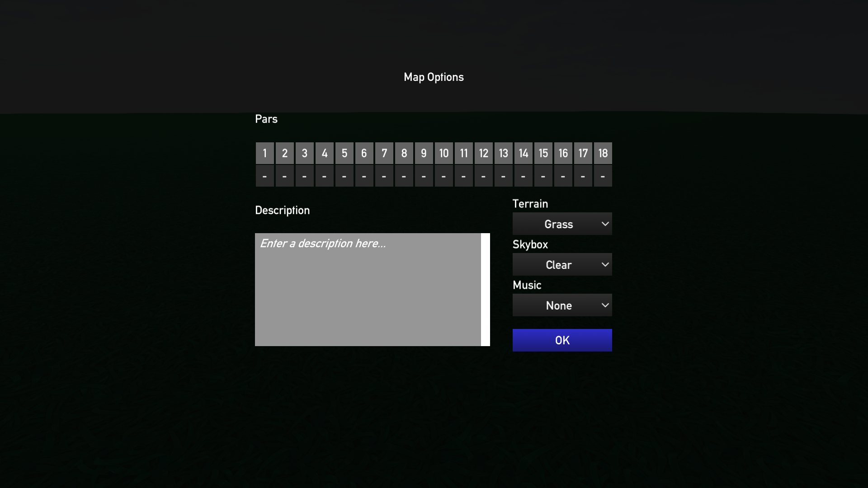Set the par value under hole 5
This screenshot has height=488, width=868.
tap(344, 176)
